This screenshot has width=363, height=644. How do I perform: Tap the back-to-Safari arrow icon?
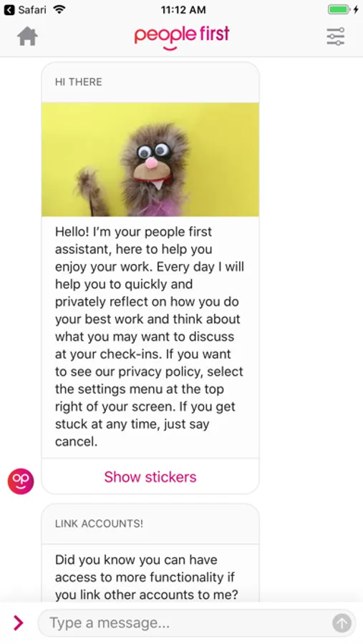click(x=9, y=9)
